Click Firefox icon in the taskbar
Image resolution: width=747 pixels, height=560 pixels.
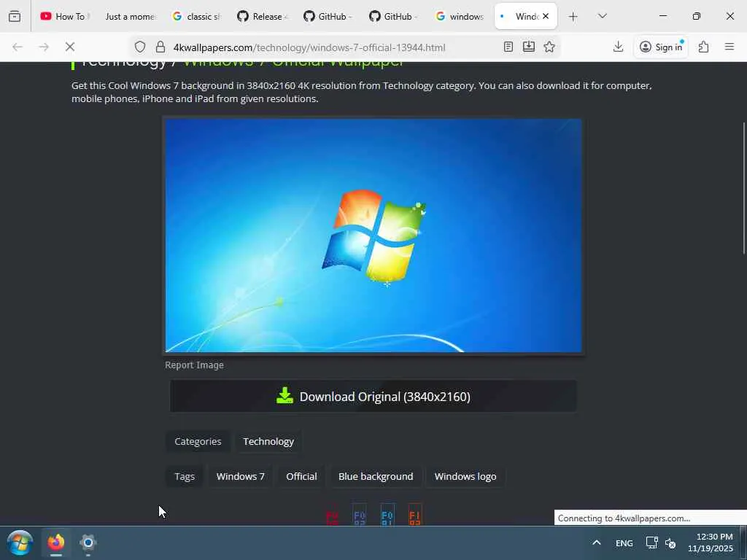click(55, 542)
